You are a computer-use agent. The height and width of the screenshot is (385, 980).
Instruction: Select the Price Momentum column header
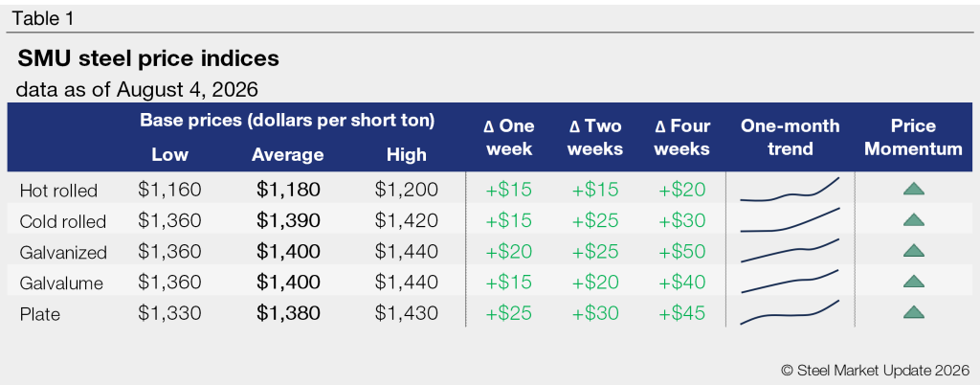pos(913,138)
